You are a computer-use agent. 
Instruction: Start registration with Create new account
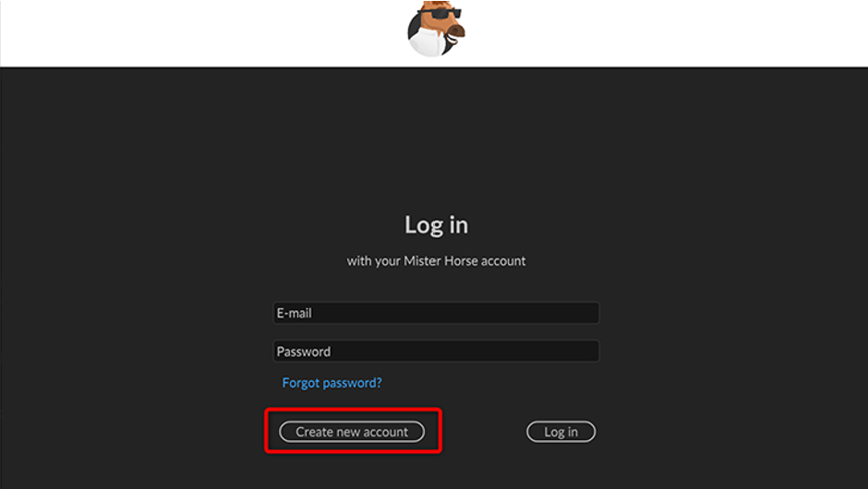pos(352,432)
